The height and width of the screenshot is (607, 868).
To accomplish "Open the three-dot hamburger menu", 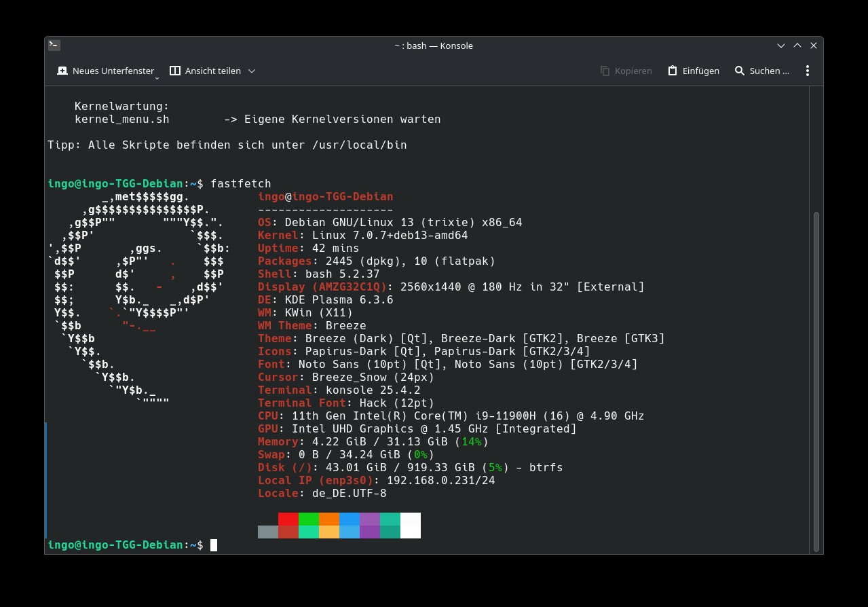I will tap(808, 71).
